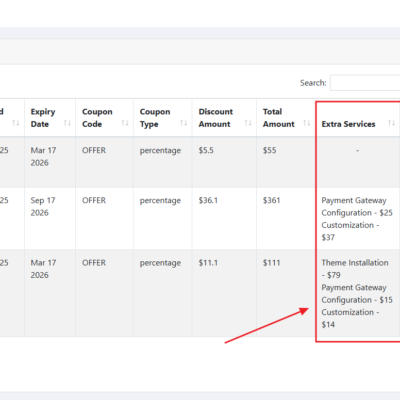
Task: Click the Theme Installation - $79 text
Action: pyautogui.click(x=355, y=269)
